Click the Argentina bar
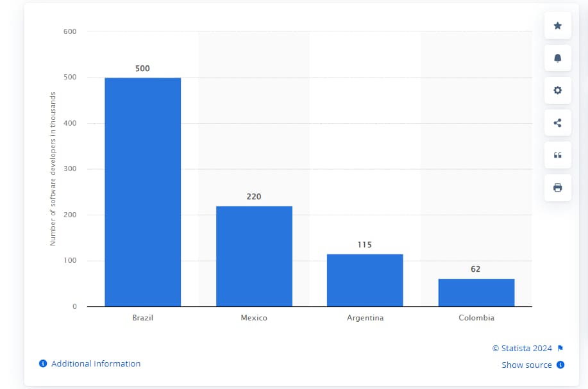This screenshot has height=389, width=588. coord(365,279)
